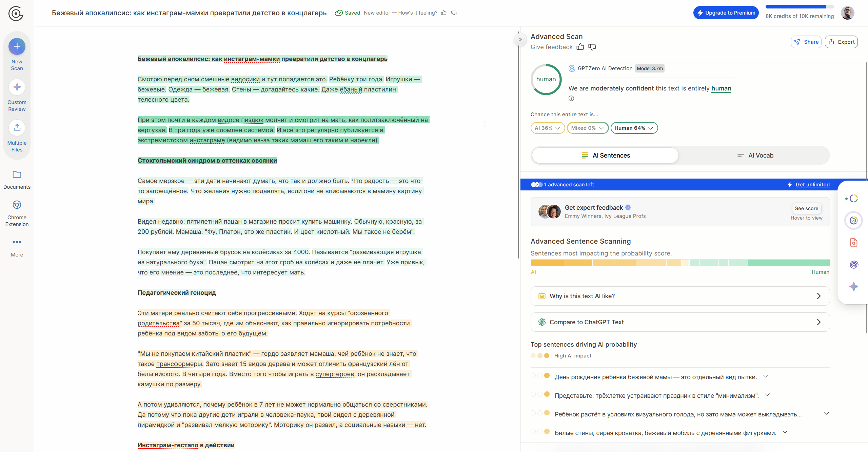868x452 pixels.
Task: Thumbs down the Advanced Scan feedback
Action: 592,47
